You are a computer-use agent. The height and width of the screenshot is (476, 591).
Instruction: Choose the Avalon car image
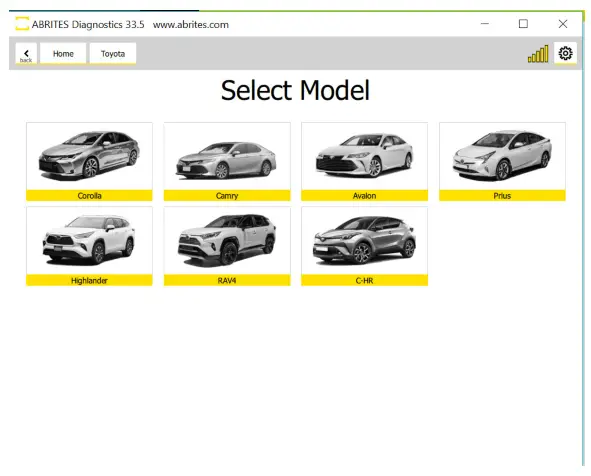point(364,155)
